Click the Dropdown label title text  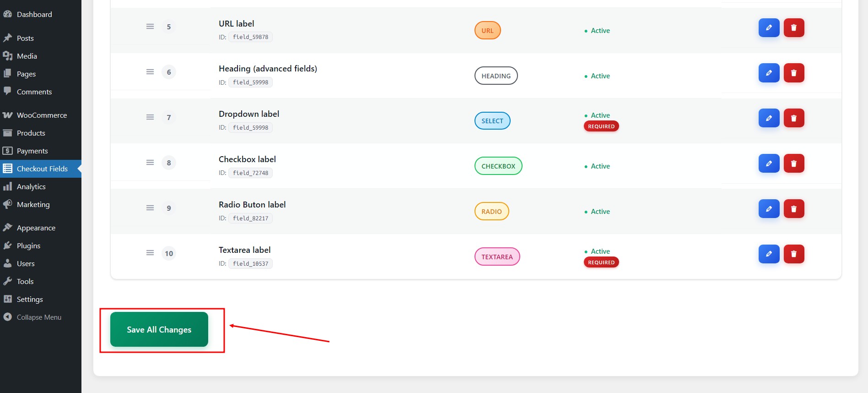pos(249,114)
